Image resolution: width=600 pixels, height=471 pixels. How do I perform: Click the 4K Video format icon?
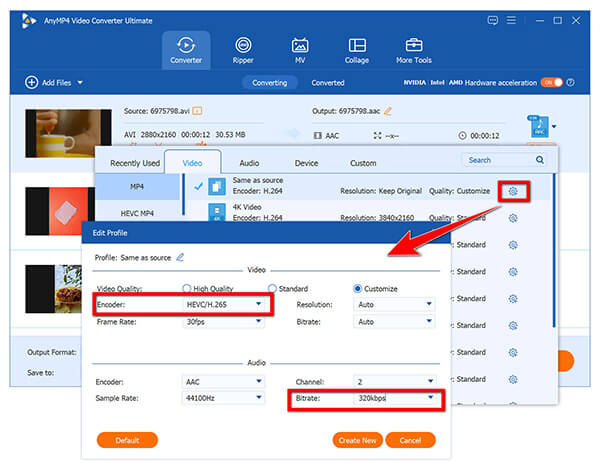tap(217, 212)
